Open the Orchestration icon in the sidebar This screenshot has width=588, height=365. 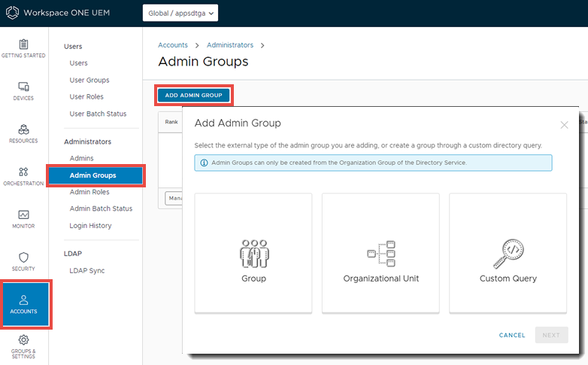click(x=23, y=172)
